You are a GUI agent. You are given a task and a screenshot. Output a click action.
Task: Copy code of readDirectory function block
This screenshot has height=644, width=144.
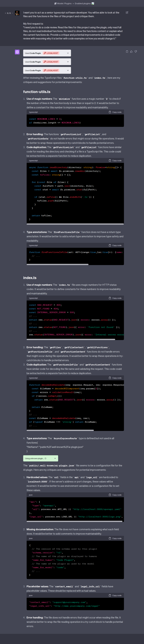tap(115, 160)
